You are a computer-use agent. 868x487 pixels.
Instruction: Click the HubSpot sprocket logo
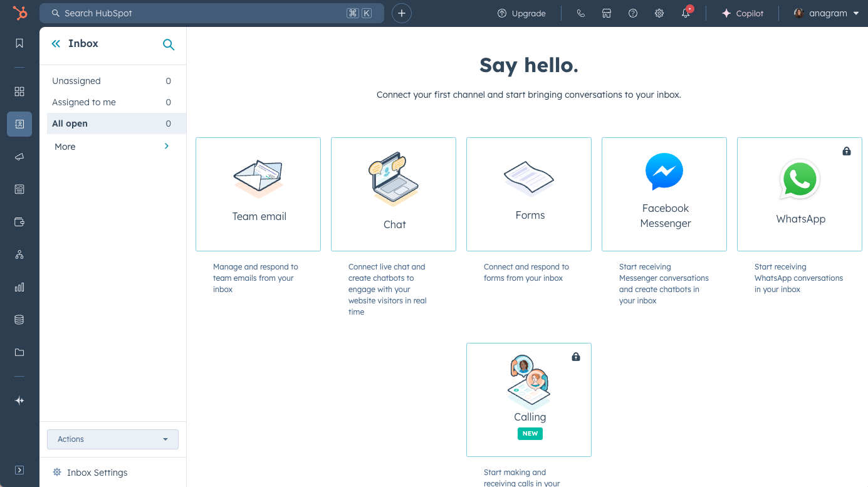[19, 13]
